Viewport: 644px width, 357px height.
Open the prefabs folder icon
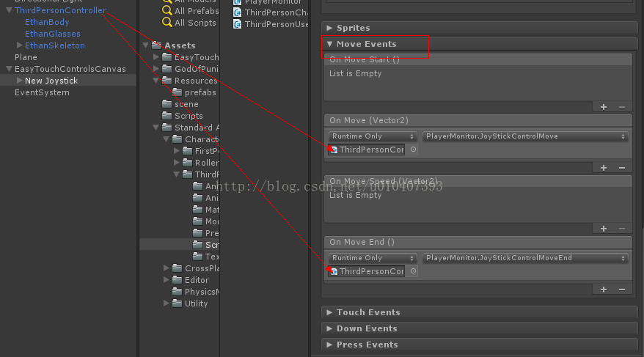point(177,92)
